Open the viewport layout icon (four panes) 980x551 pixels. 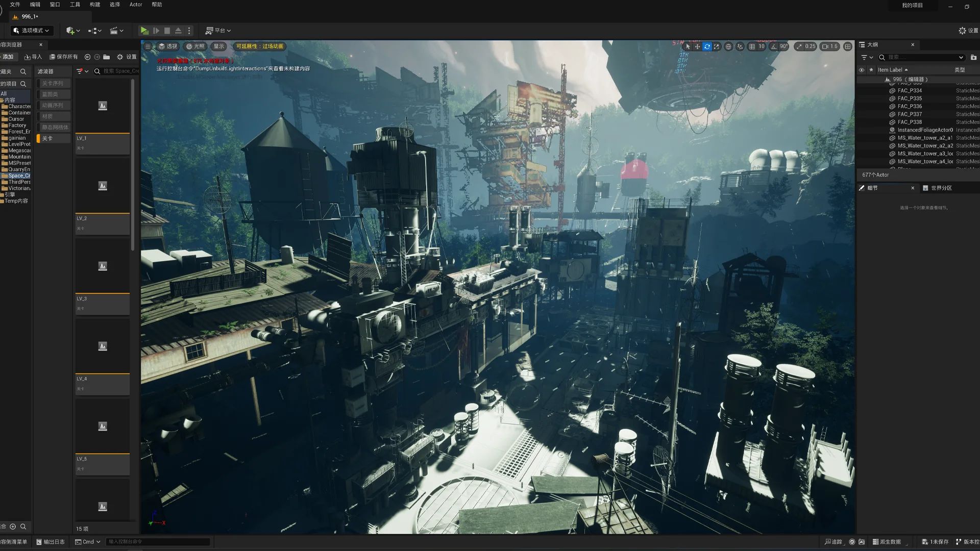(848, 46)
